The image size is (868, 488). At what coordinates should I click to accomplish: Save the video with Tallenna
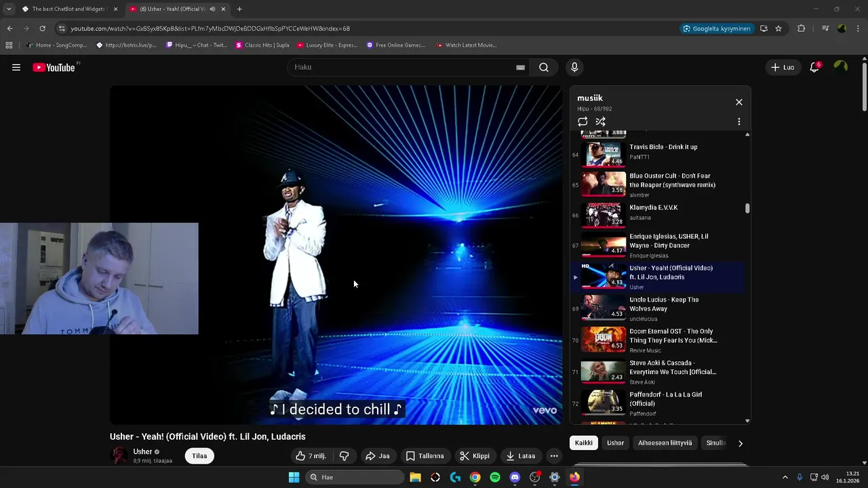(x=425, y=456)
